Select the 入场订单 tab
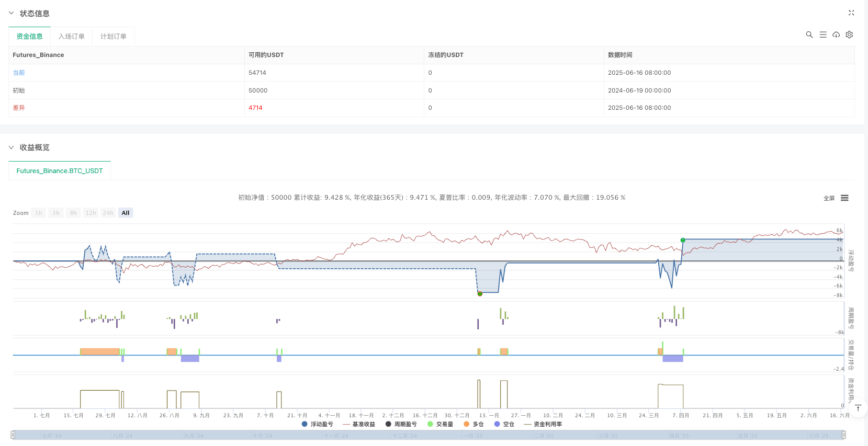This screenshot has width=868, height=446. coord(71,37)
